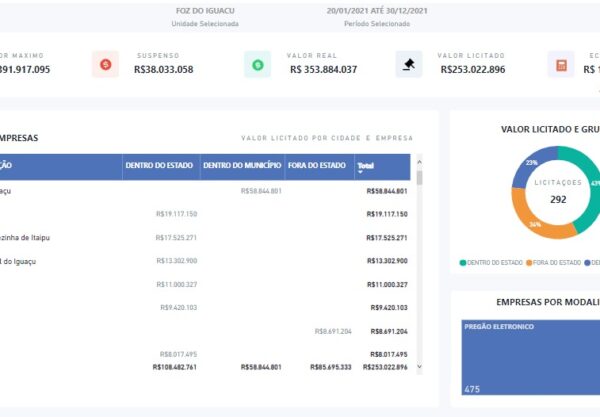Sort by the Dentro do Município column

pyautogui.click(x=243, y=165)
